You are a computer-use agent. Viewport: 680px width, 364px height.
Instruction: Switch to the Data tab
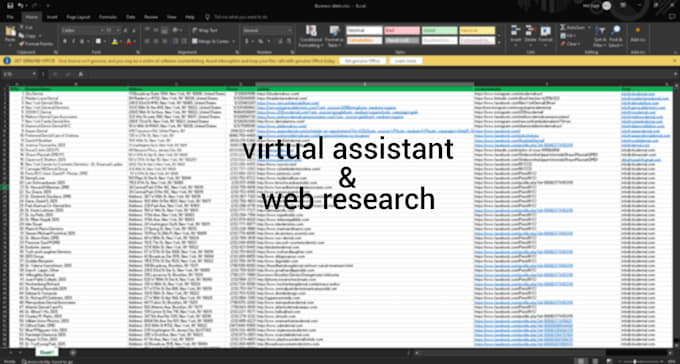[x=131, y=17]
